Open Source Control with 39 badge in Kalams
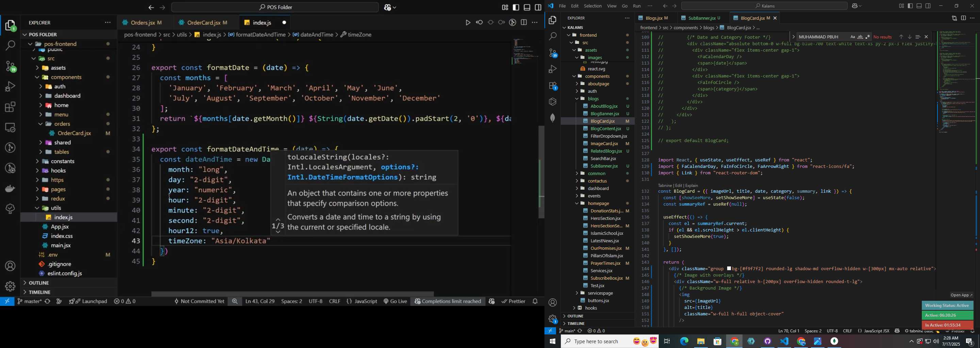 point(553,53)
